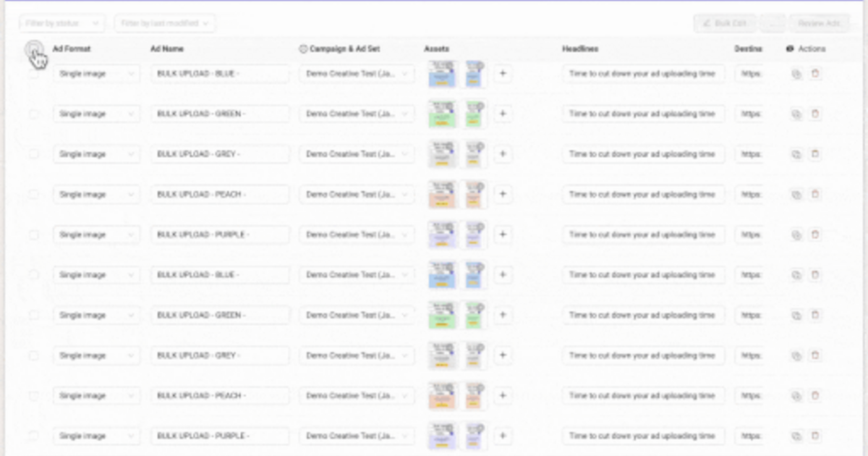Check the first BULK UPLOAD - PURPLE row checkbox

[33, 235]
